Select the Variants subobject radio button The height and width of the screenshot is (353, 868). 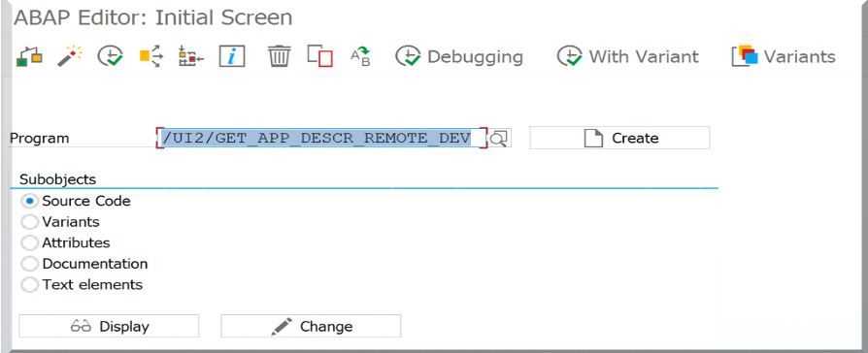click(29, 222)
